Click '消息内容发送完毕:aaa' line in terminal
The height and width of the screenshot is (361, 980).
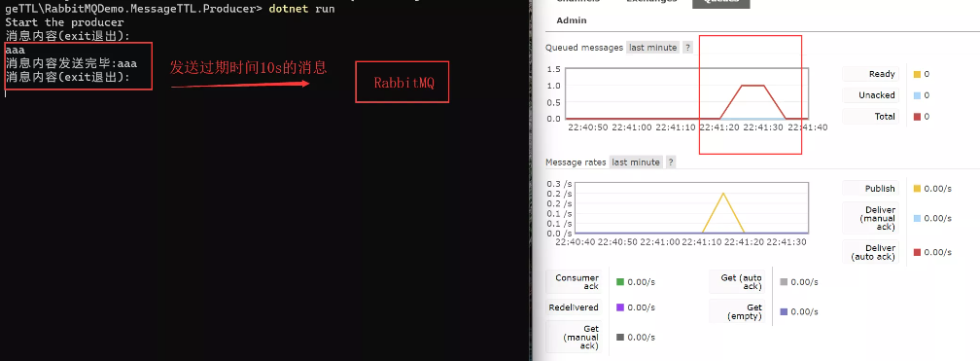71,63
